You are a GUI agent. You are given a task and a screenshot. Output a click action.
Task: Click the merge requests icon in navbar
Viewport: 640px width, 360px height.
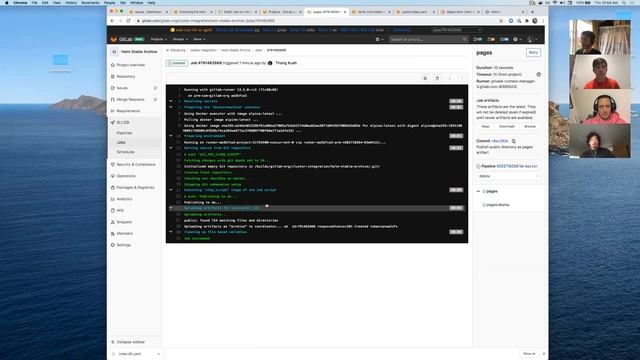491,39
